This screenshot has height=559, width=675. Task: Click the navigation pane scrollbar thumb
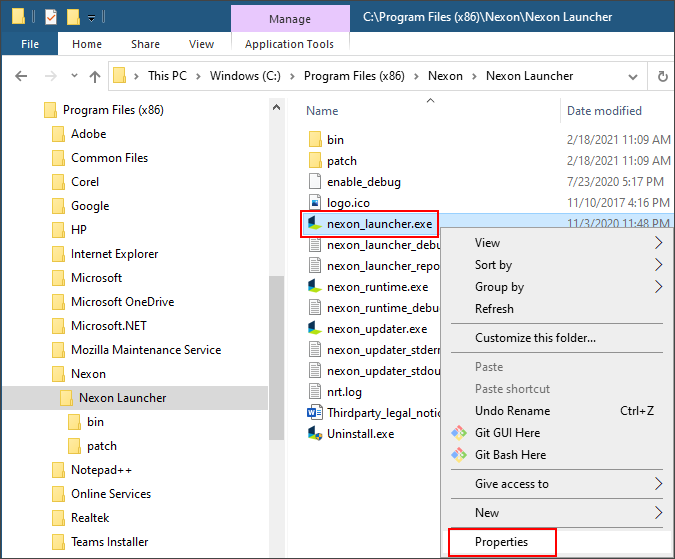pos(277,358)
